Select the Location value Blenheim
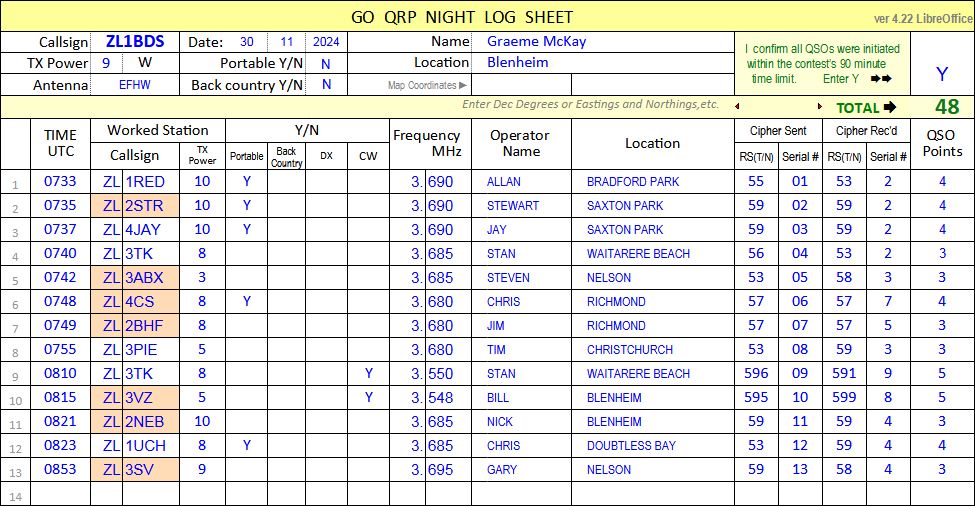 517,63
